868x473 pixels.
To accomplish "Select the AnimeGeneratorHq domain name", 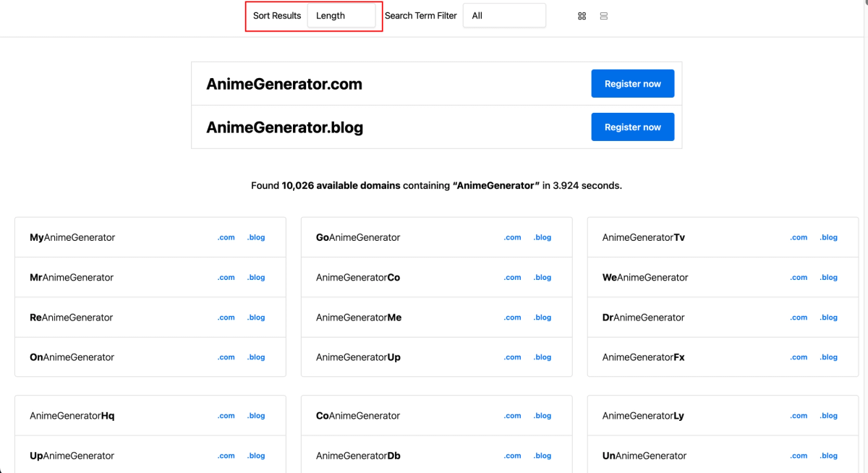I will 72,416.
